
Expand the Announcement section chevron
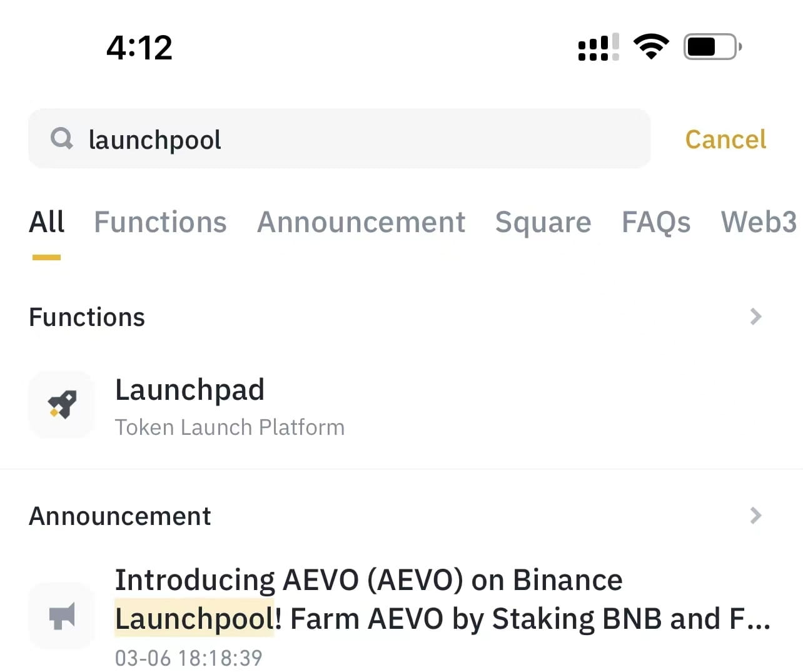755,516
